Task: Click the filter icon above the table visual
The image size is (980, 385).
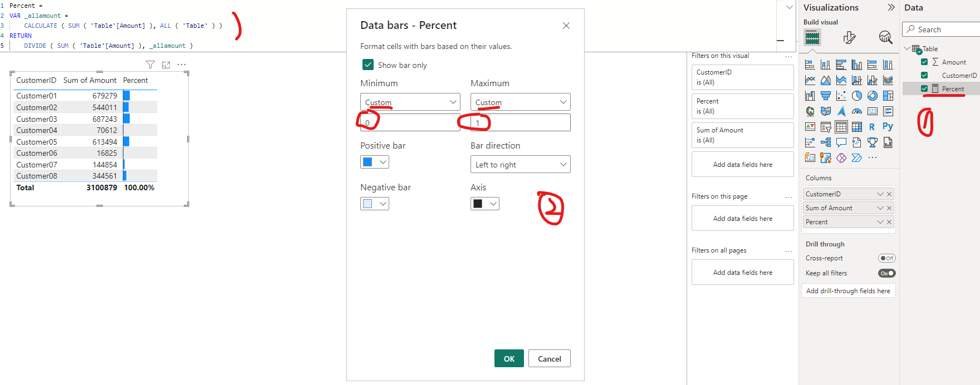Action: click(150, 65)
